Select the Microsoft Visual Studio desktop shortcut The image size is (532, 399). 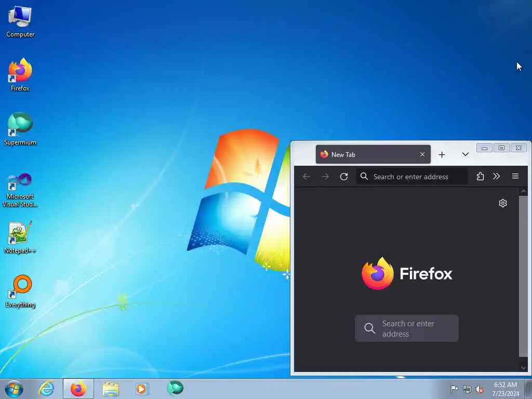coord(20,190)
